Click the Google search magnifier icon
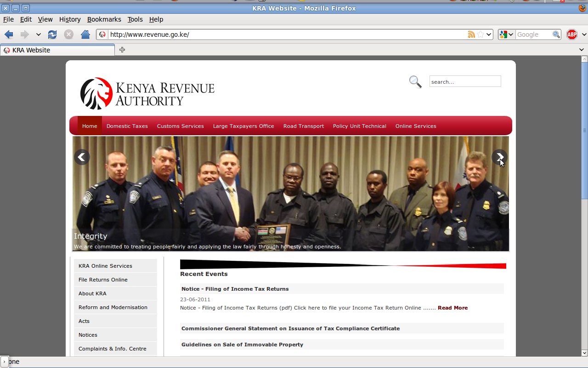This screenshot has height=368, width=588. point(556,34)
